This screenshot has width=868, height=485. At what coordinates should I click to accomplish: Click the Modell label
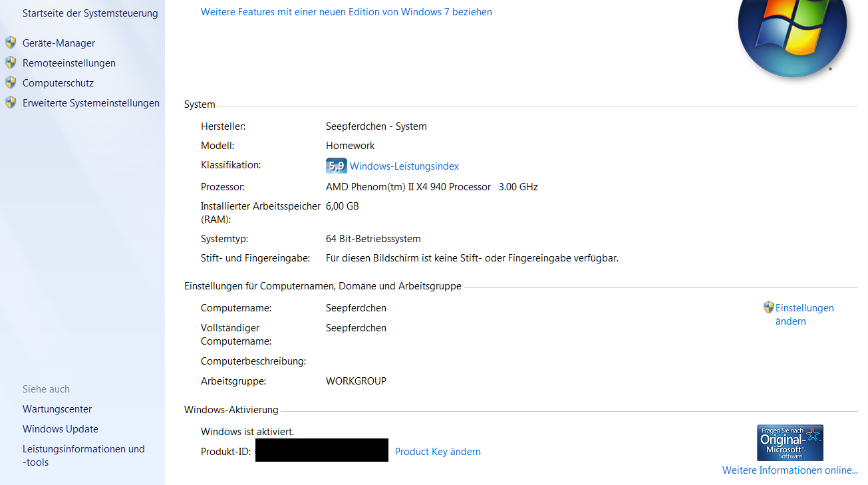[217, 146]
